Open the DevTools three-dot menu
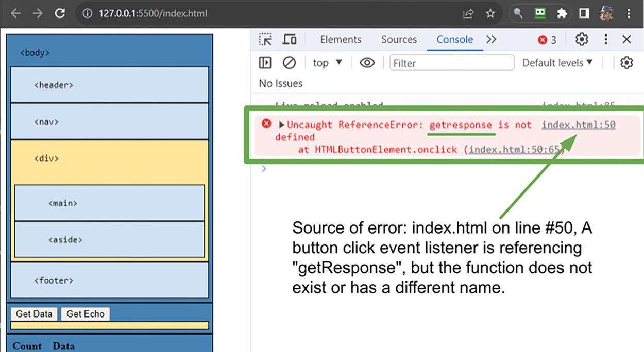 [606, 40]
